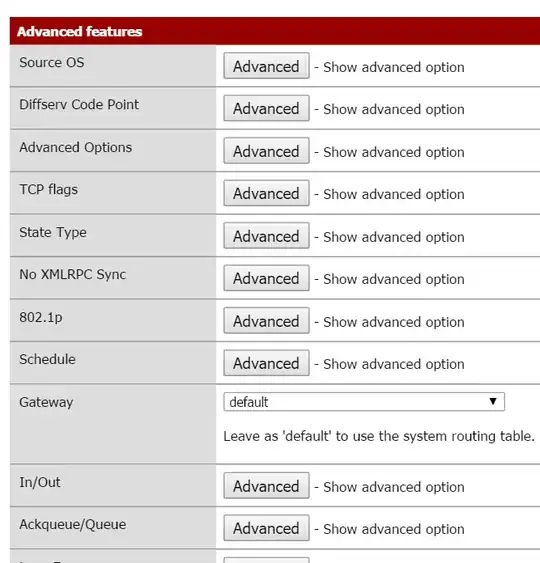Open Schedule advanced settings

point(266,363)
